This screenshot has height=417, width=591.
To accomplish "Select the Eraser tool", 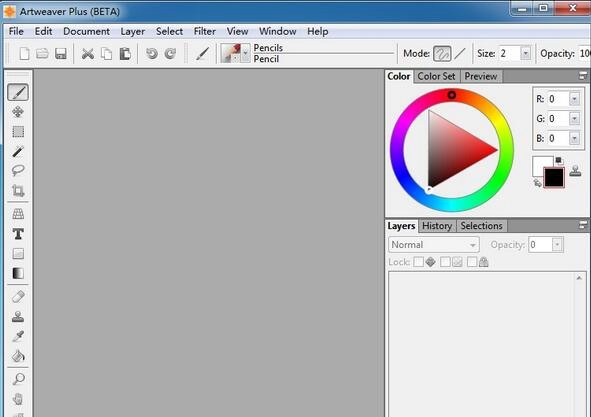I will (x=18, y=297).
